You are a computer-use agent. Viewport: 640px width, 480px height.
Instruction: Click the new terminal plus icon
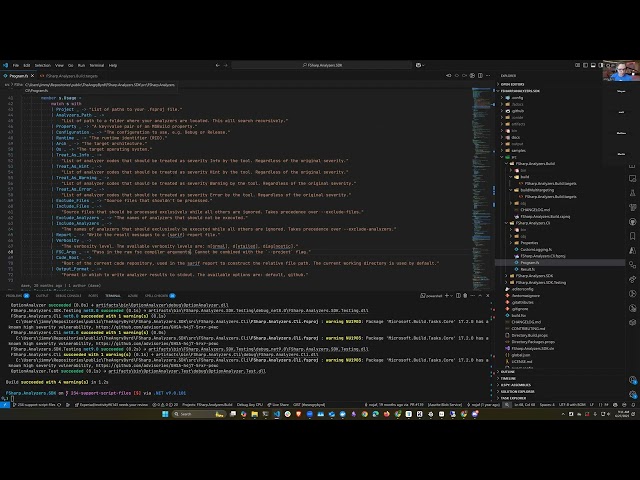pyautogui.click(x=447, y=296)
